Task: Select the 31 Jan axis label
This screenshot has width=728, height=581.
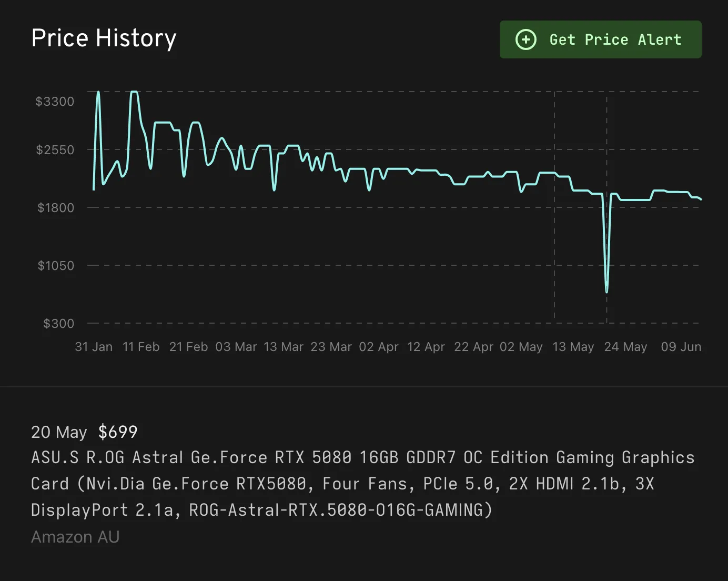Action: click(94, 347)
